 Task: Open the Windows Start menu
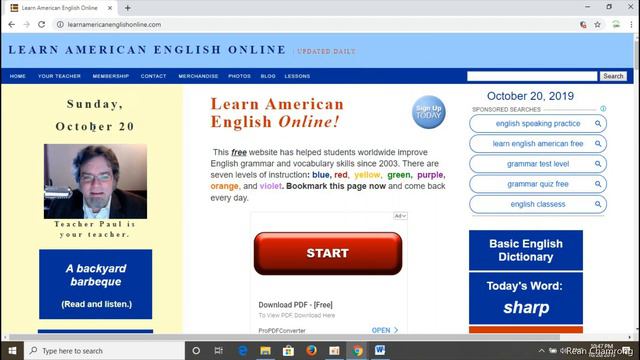pos(12,351)
